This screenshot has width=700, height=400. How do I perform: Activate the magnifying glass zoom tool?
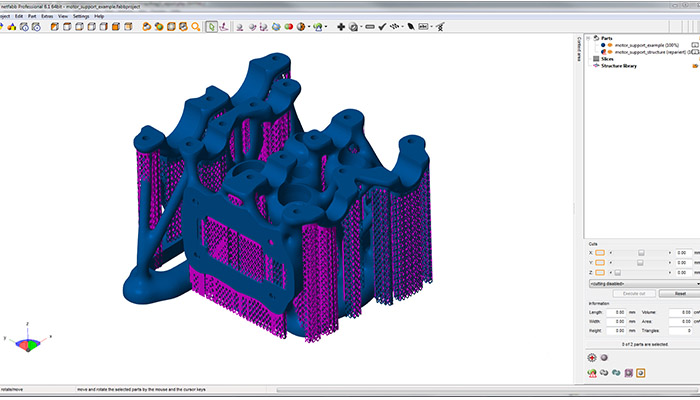coord(196,27)
